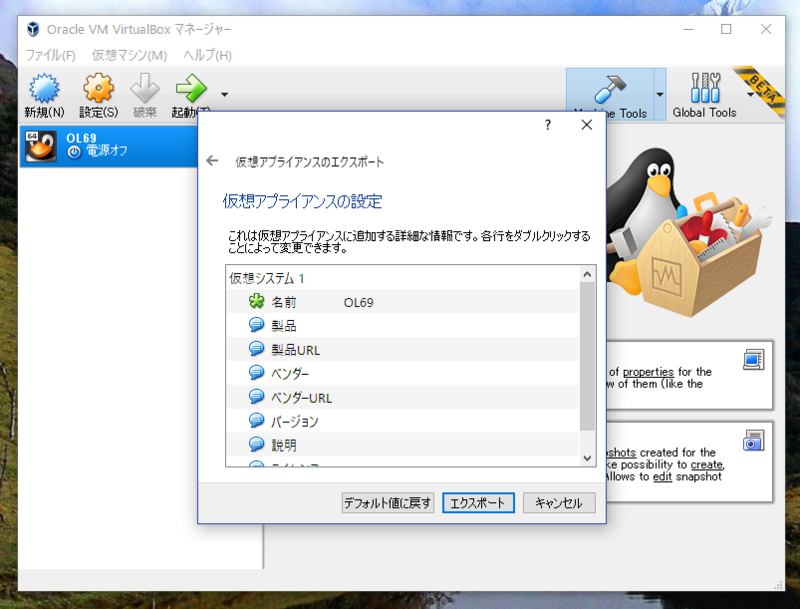
Task: Click the Snapshots camera icon in card
Action: pos(754,441)
